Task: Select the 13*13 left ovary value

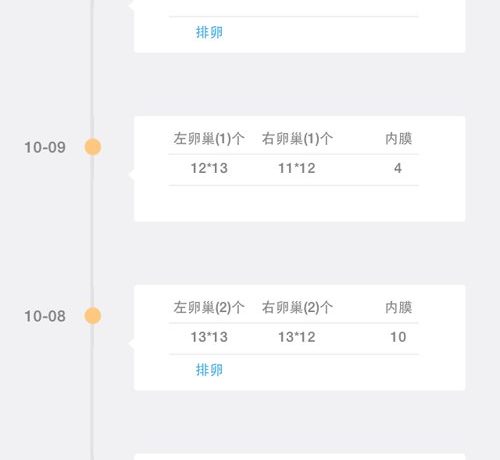Action: click(209, 337)
